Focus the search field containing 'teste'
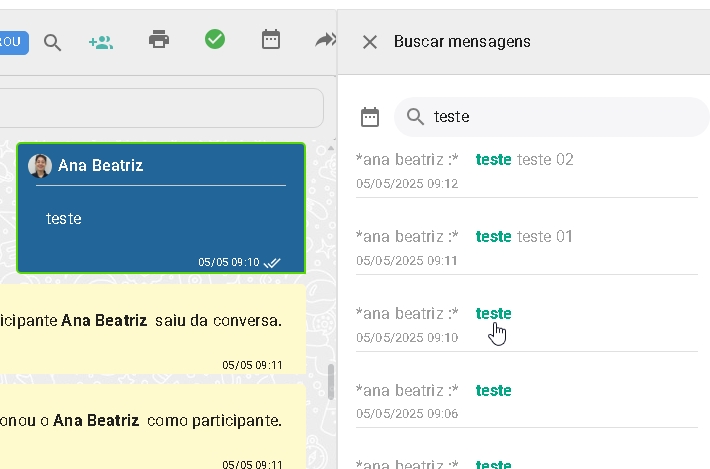The height and width of the screenshot is (469, 710). [x=552, y=117]
